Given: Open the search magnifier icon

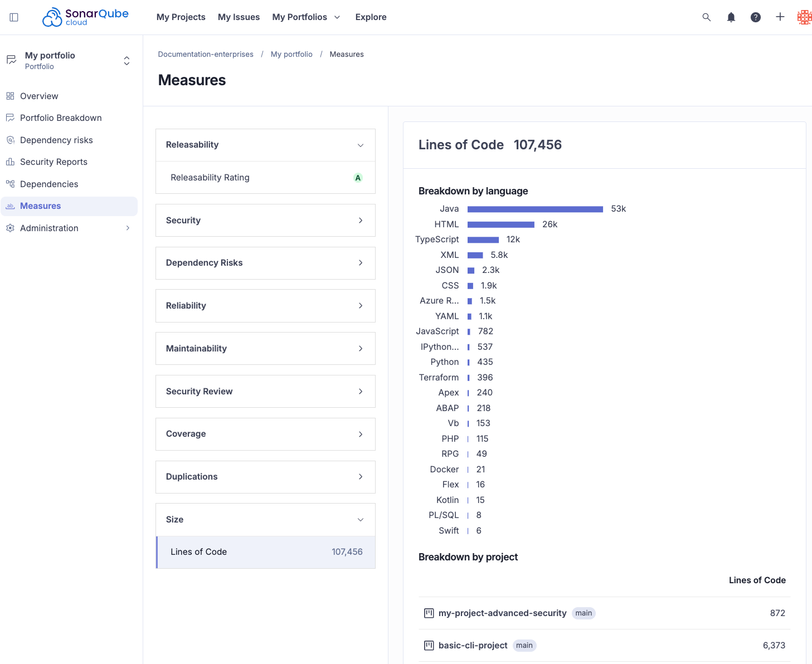Looking at the screenshot, I should click(x=707, y=17).
